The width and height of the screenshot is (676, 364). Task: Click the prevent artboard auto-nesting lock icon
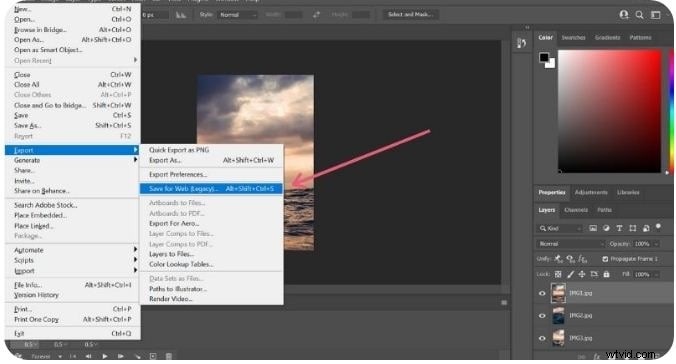tap(594, 274)
